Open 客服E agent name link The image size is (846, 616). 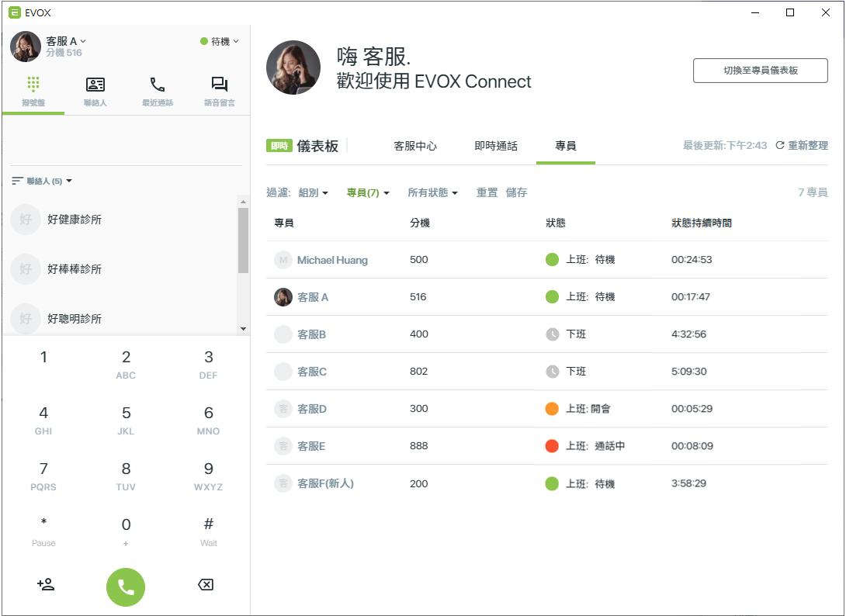coord(311,446)
